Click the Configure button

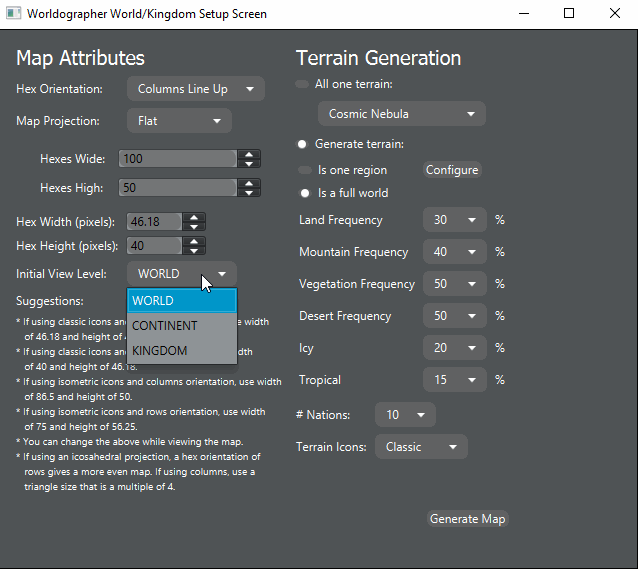click(x=452, y=170)
